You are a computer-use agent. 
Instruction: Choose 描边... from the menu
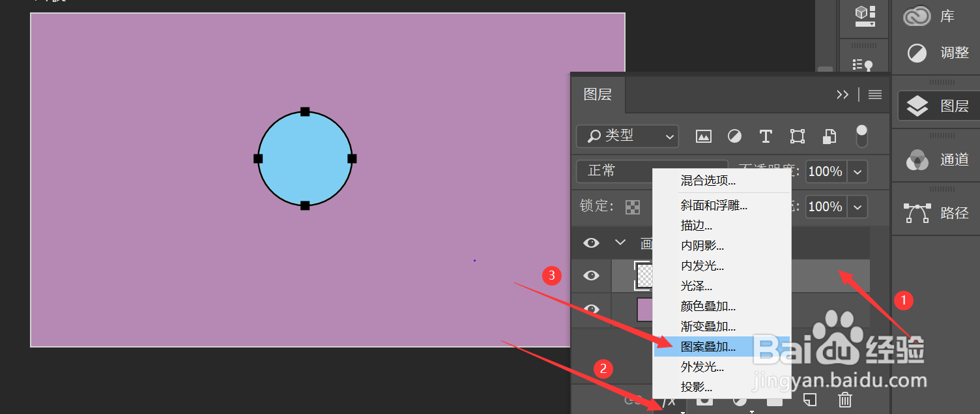click(697, 226)
